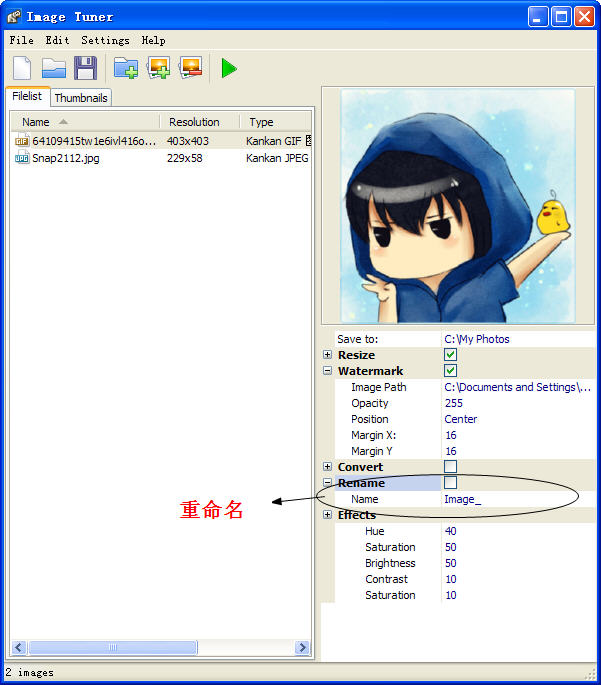The image size is (601, 685).
Task: Click the 229x58 resolution cell
Action: pyautogui.click(x=184, y=158)
